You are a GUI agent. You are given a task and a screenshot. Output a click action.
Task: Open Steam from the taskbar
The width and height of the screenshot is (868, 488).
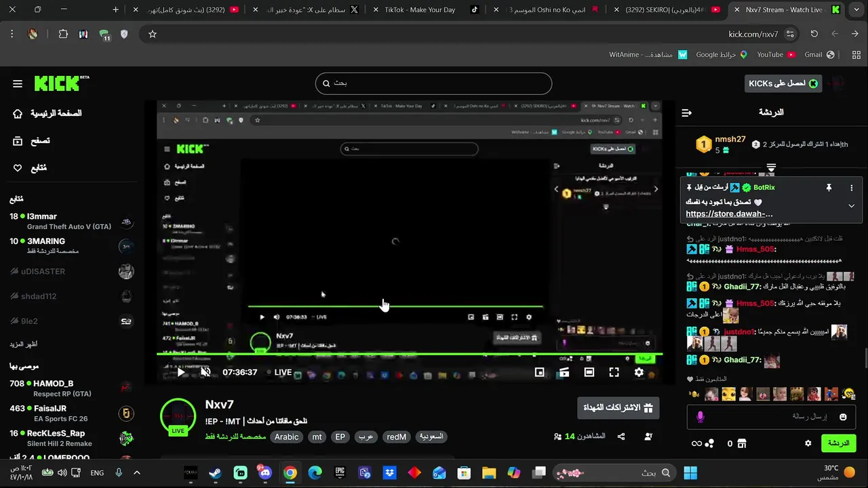pyautogui.click(x=216, y=472)
